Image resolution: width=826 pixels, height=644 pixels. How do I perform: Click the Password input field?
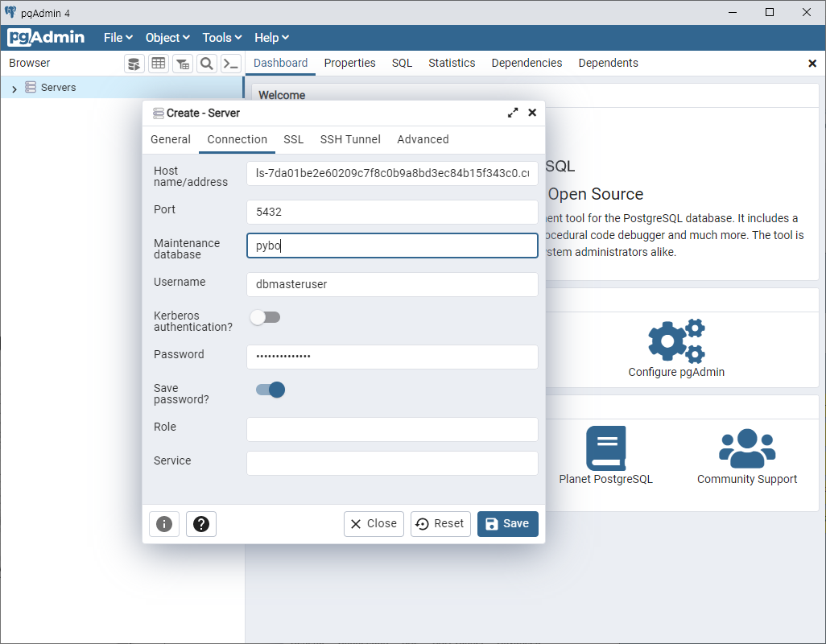pos(392,357)
